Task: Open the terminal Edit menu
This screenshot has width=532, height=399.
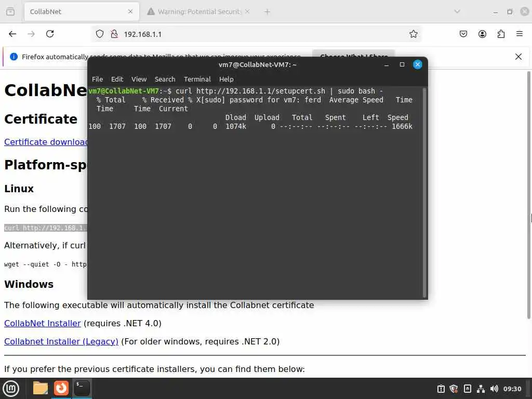Action: [117, 79]
